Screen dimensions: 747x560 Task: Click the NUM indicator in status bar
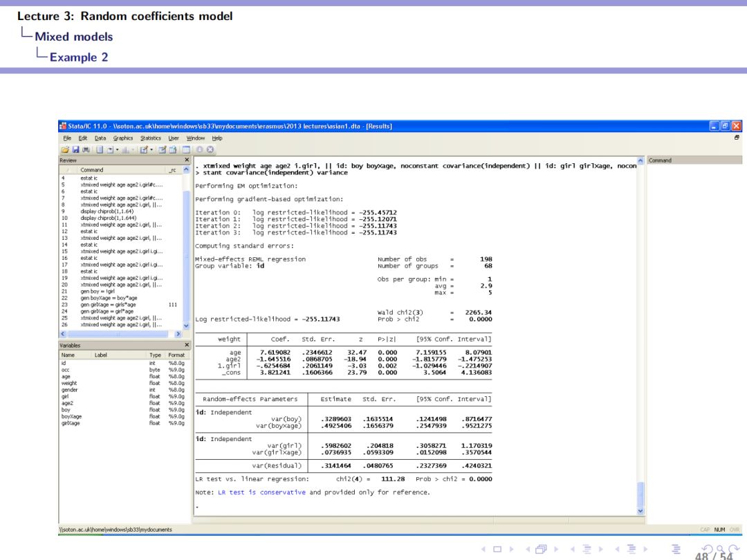pyautogui.click(x=719, y=530)
